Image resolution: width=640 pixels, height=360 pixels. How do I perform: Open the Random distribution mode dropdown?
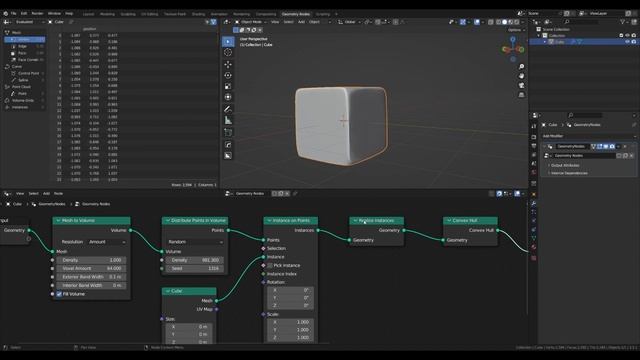click(195, 242)
